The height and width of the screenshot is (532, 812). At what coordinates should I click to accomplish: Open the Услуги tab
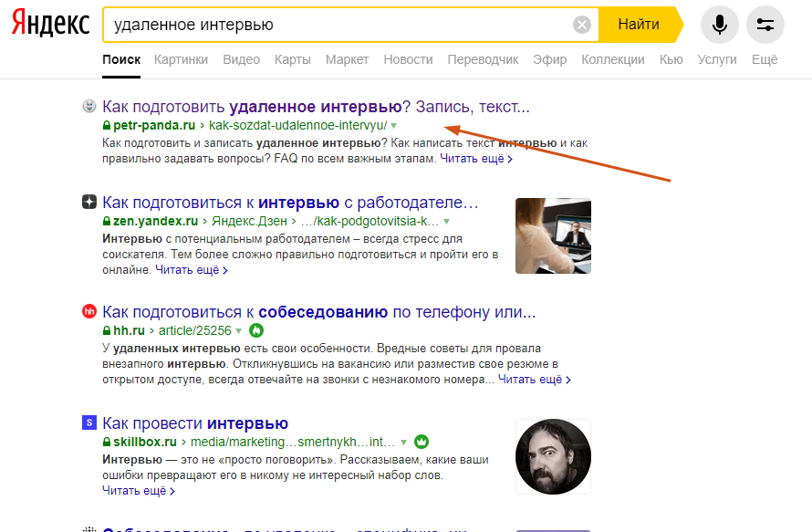[717, 59]
